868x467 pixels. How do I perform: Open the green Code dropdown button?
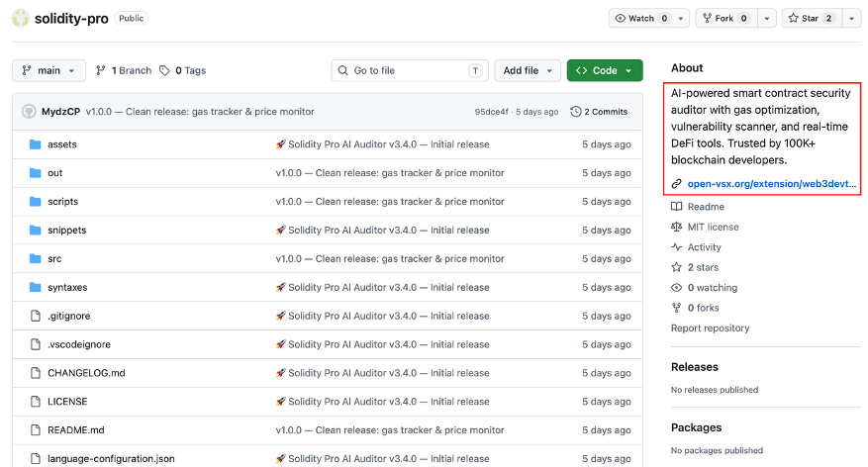click(605, 70)
